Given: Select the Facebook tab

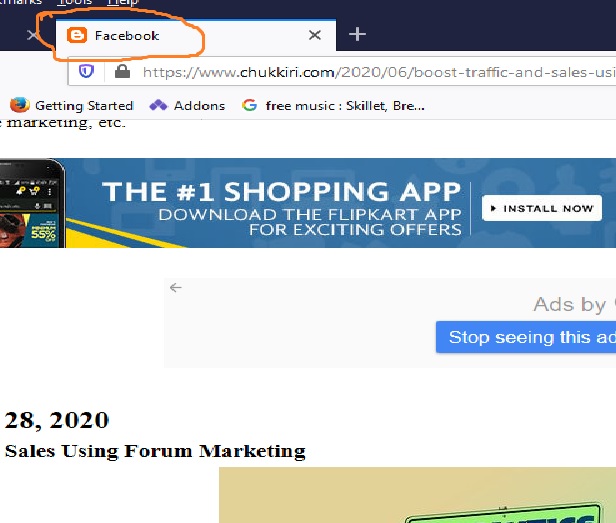Looking at the screenshot, I should point(180,36).
